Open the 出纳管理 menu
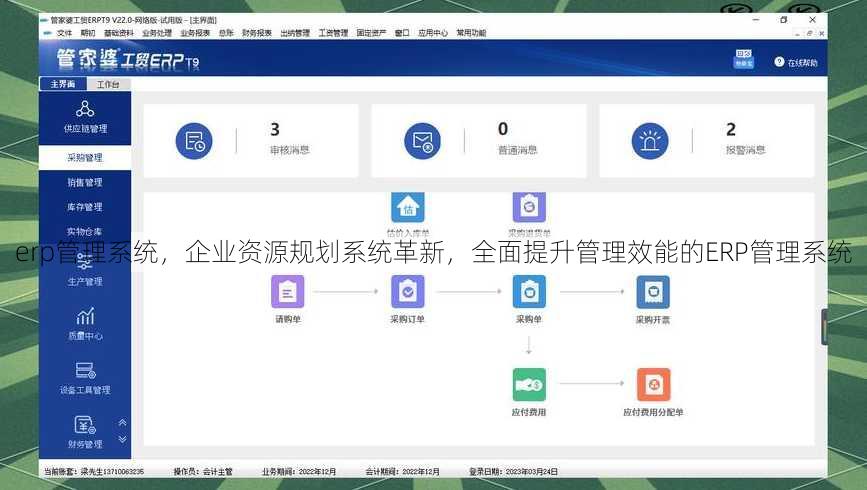Image resolution: width=867 pixels, height=490 pixels. pyautogui.click(x=295, y=33)
